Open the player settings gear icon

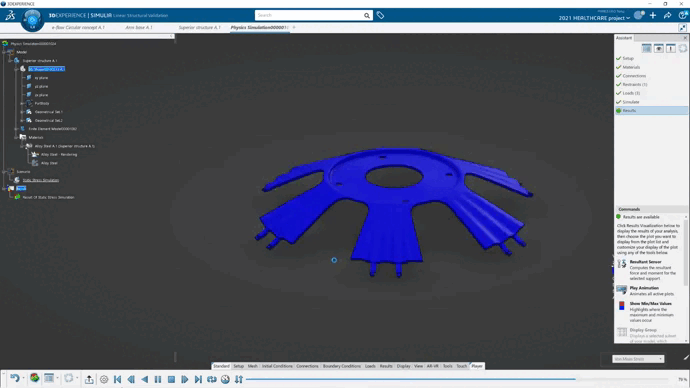pos(104,379)
